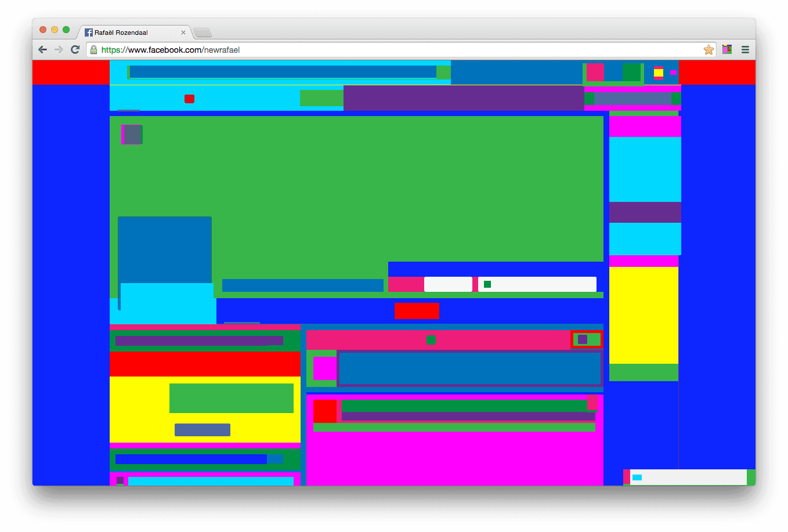
Task: Open the colorful Abstract Browsing extension icon
Action: [727, 50]
